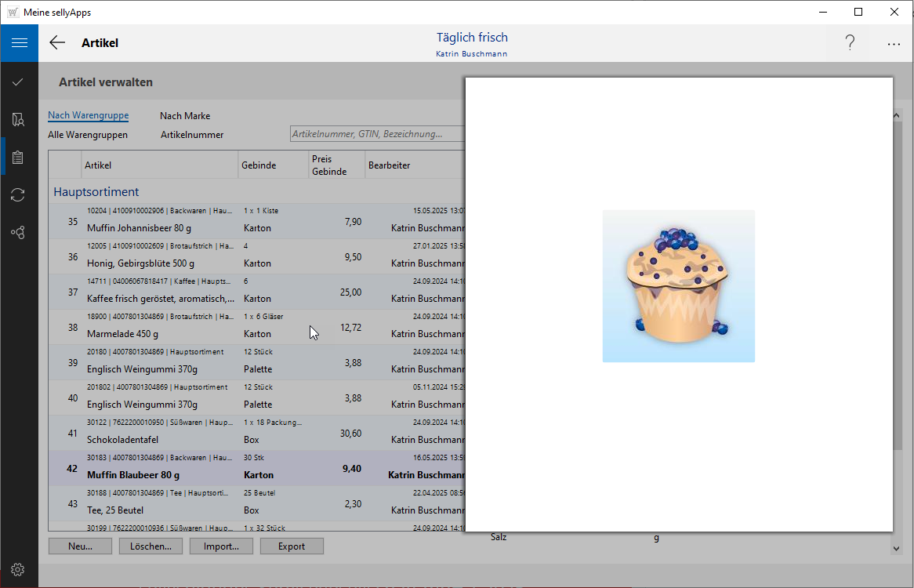Click the Neu... button
This screenshot has width=914, height=588.
[80, 546]
